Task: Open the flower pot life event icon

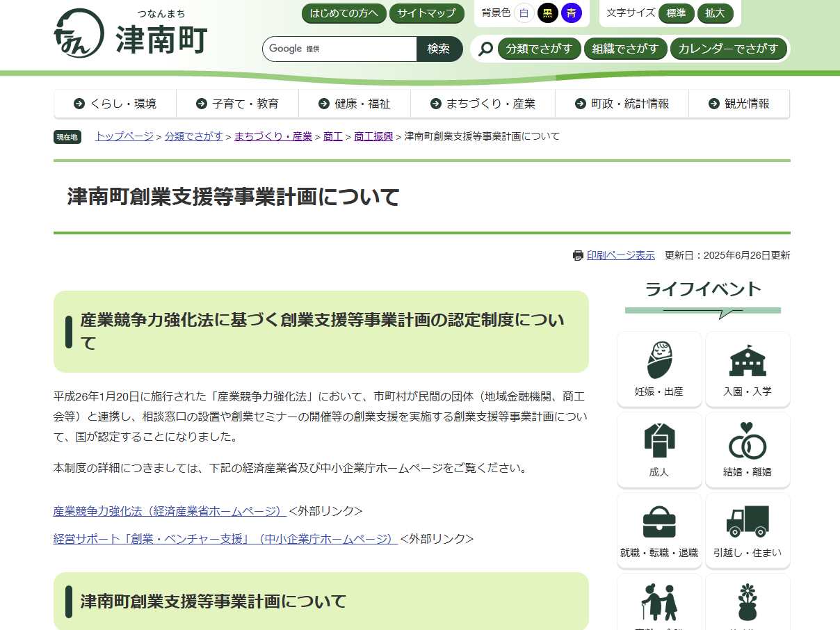Action: pyautogui.click(x=748, y=602)
